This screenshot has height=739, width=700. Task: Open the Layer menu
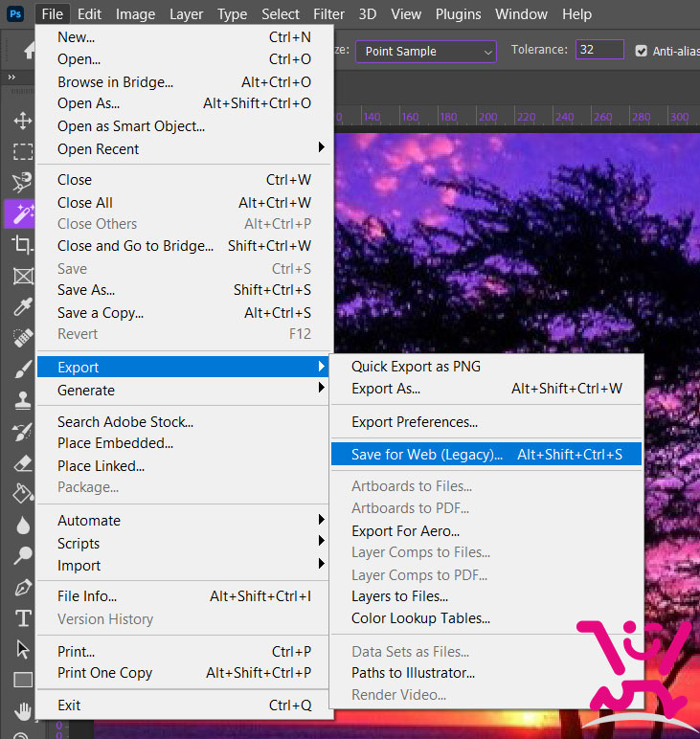[186, 14]
